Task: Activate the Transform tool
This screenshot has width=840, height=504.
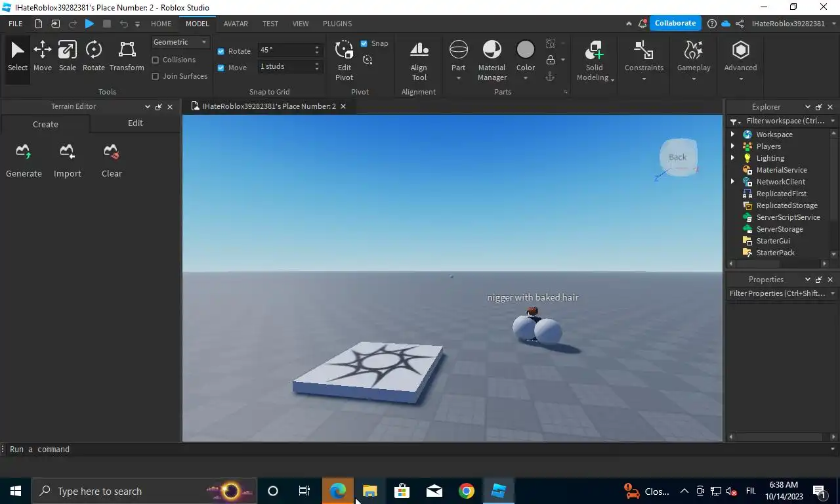Action: 127,56
